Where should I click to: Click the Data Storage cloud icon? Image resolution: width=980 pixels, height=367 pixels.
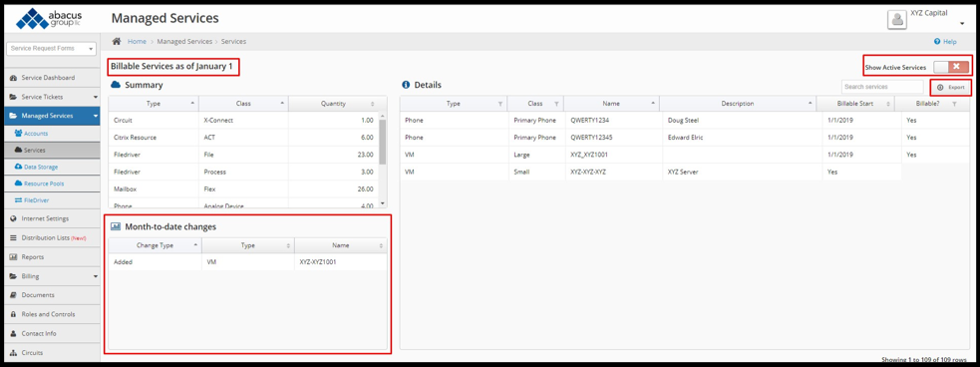coord(18,167)
